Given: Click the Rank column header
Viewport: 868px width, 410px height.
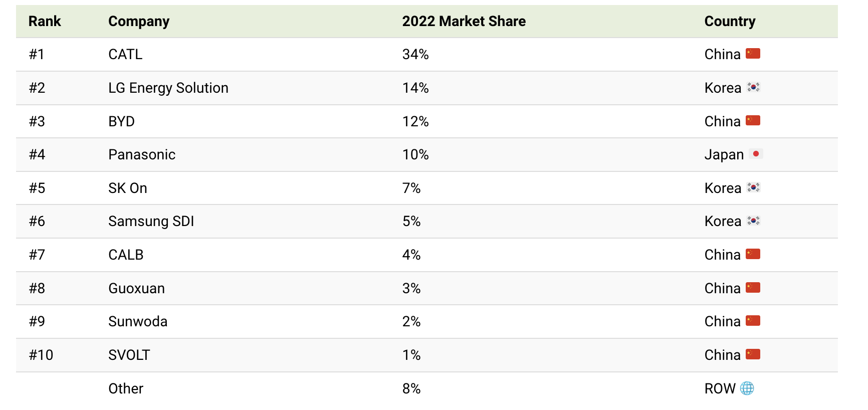Looking at the screenshot, I should click(x=45, y=21).
